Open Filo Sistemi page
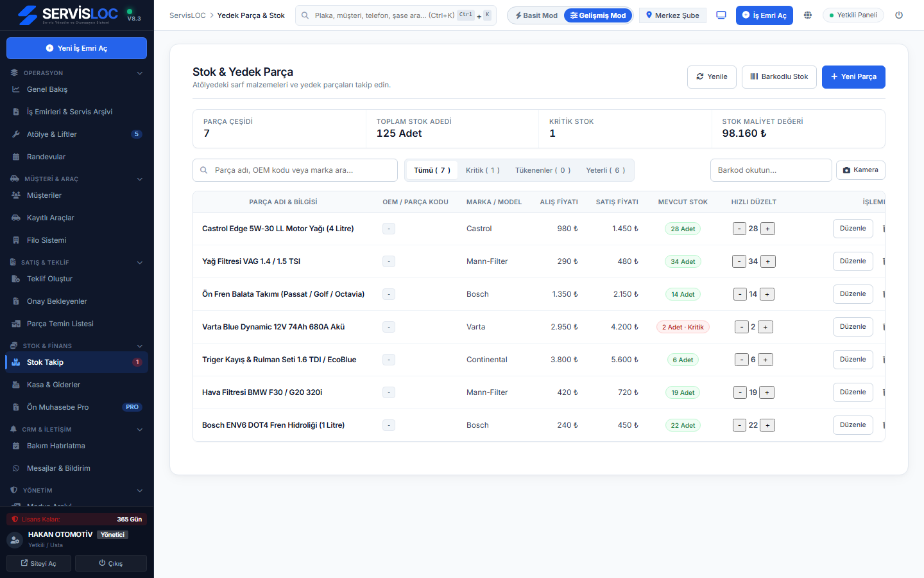924x578 pixels. pos(77,240)
